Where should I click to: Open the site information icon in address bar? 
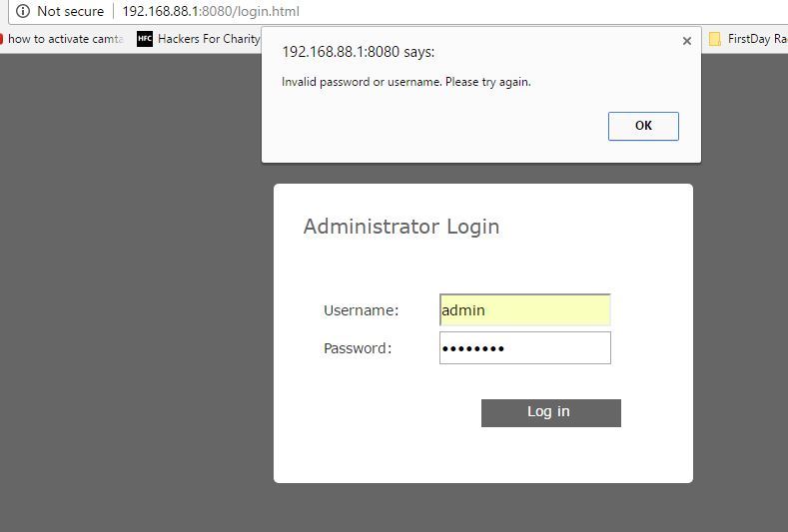pyautogui.click(x=23, y=11)
